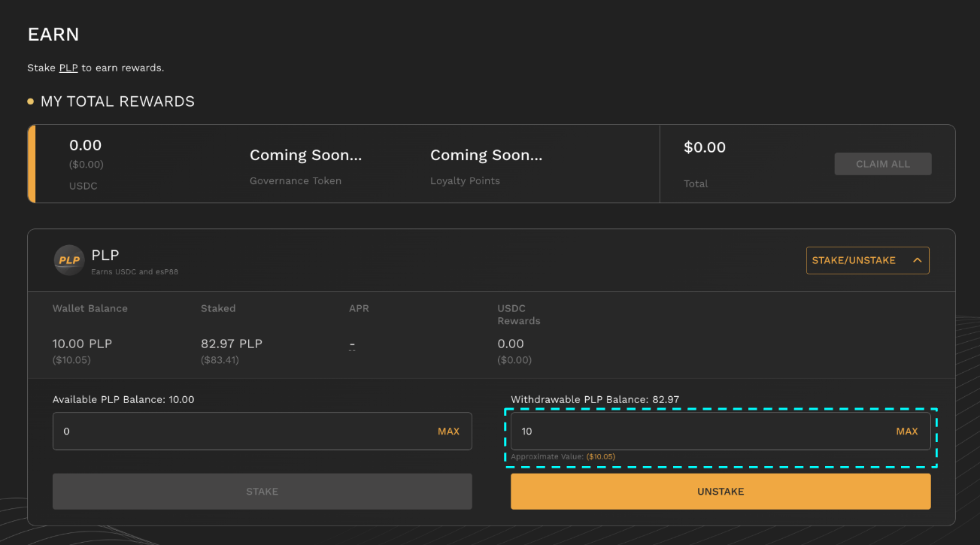
Task: Click the Staked column header
Action: click(x=218, y=308)
